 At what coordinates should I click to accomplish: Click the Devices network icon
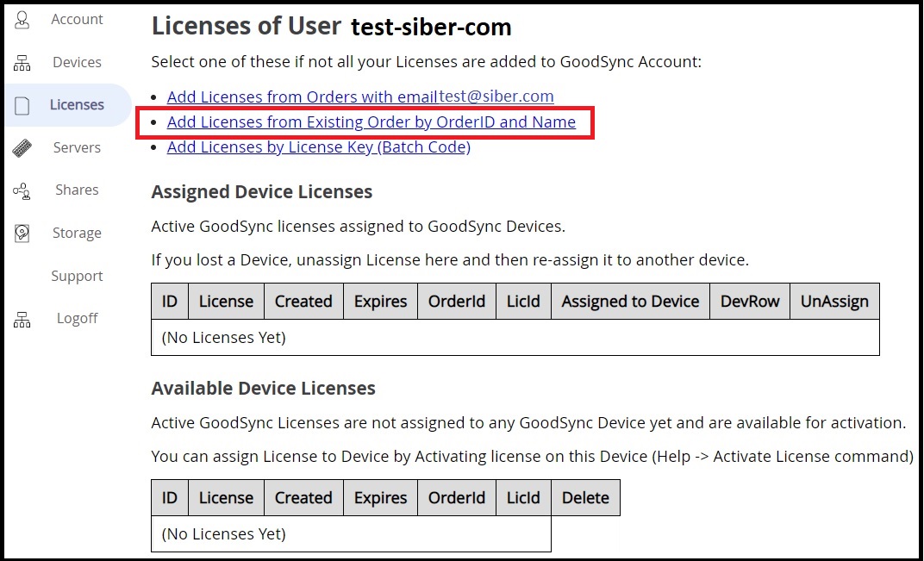coord(22,63)
